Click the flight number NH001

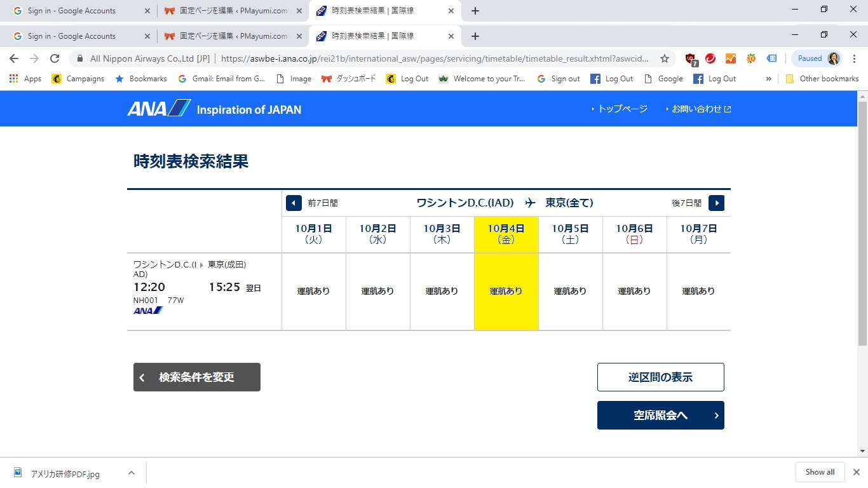pos(146,301)
